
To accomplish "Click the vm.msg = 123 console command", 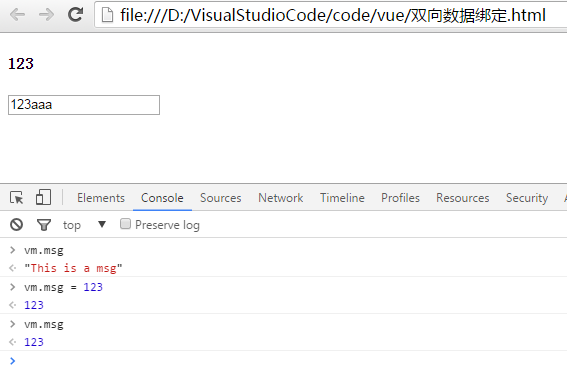I will pos(63,287).
